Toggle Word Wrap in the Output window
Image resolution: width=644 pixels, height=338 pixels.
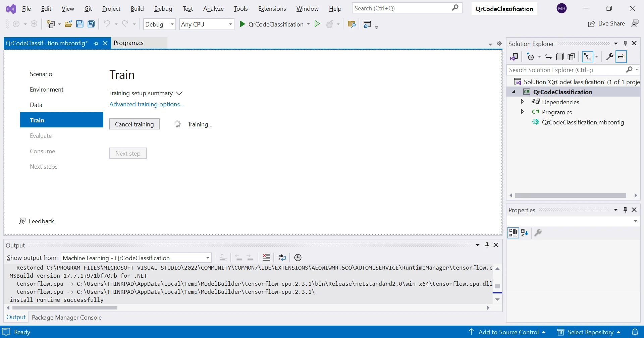click(x=282, y=258)
